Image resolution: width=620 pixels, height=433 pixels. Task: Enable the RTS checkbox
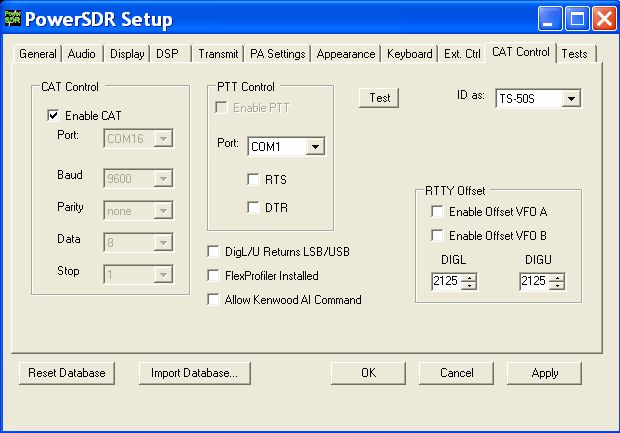[x=254, y=180]
